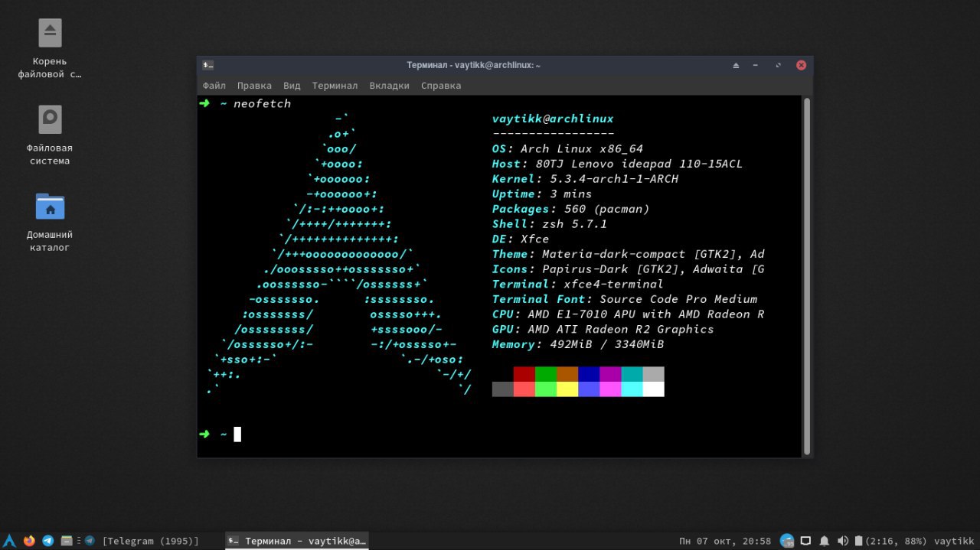Open the Arch Linux applications menu

(x=9, y=541)
